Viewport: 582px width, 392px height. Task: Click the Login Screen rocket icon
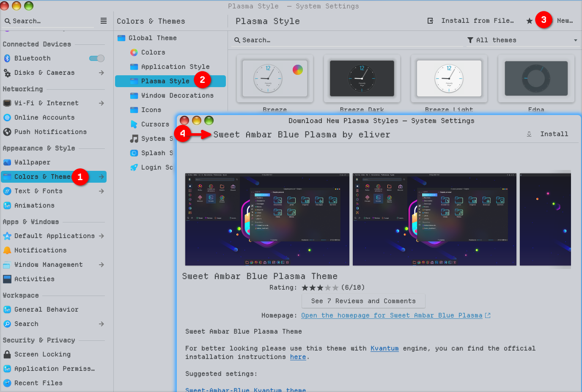click(x=134, y=167)
